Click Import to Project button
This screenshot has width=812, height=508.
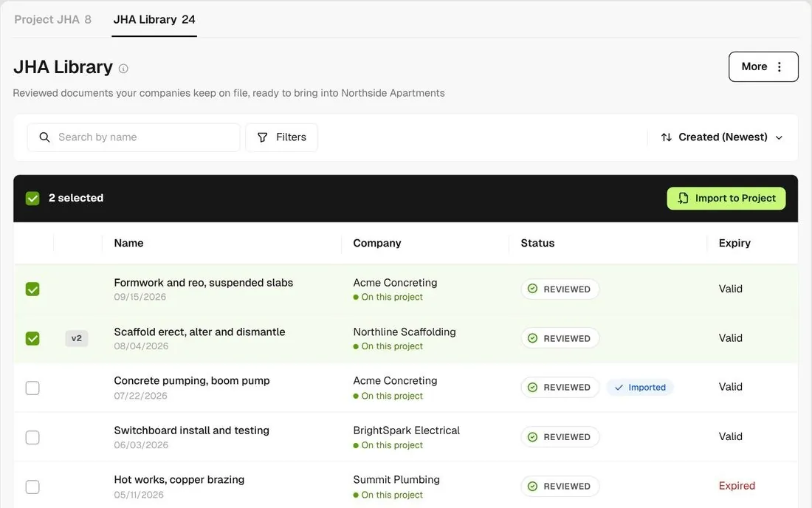[726, 199]
